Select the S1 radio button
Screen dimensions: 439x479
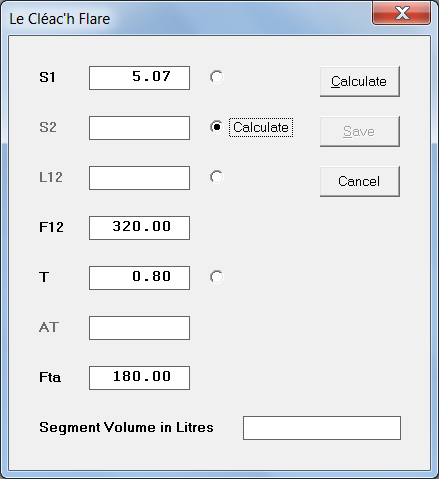pyautogui.click(x=217, y=77)
